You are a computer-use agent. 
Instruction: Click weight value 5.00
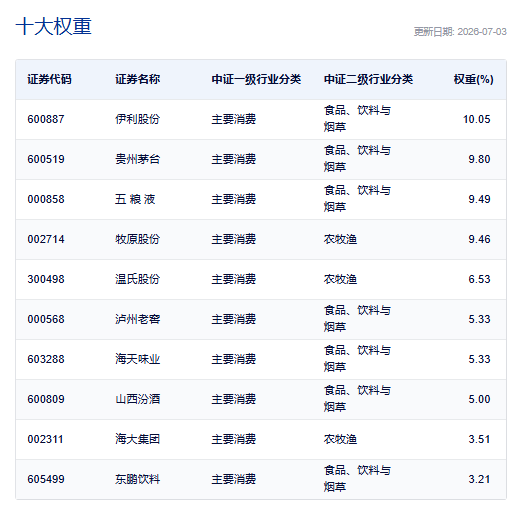click(479, 399)
